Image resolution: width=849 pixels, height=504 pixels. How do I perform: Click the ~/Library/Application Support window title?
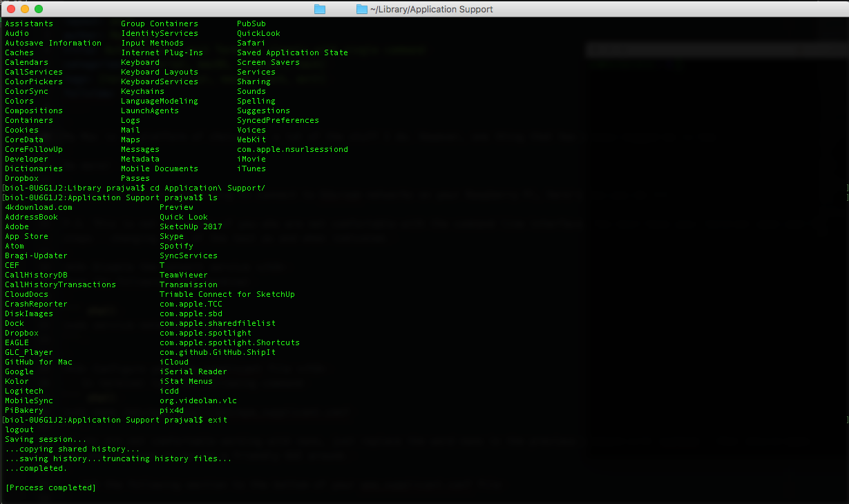point(432,10)
